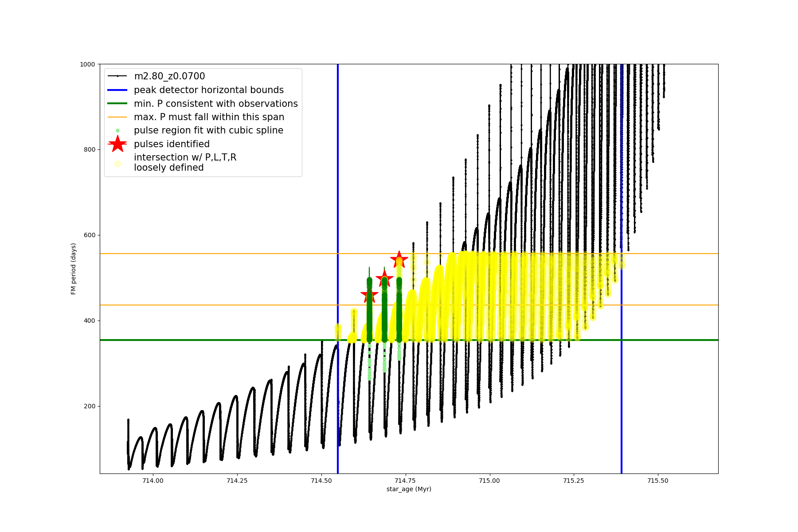Viewport: 798px width, 532px height.
Task: Click the green line sample in legend
Action: [x=117, y=104]
